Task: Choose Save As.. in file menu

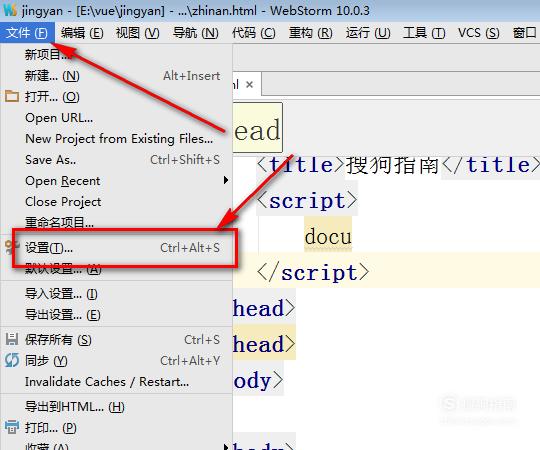Action: coord(50,160)
